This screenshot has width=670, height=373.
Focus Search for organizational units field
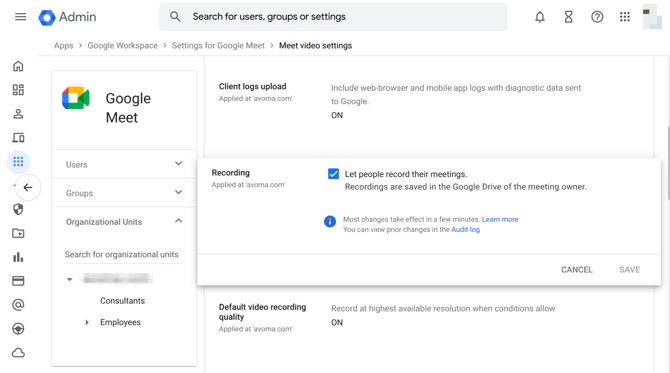(x=123, y=255)
